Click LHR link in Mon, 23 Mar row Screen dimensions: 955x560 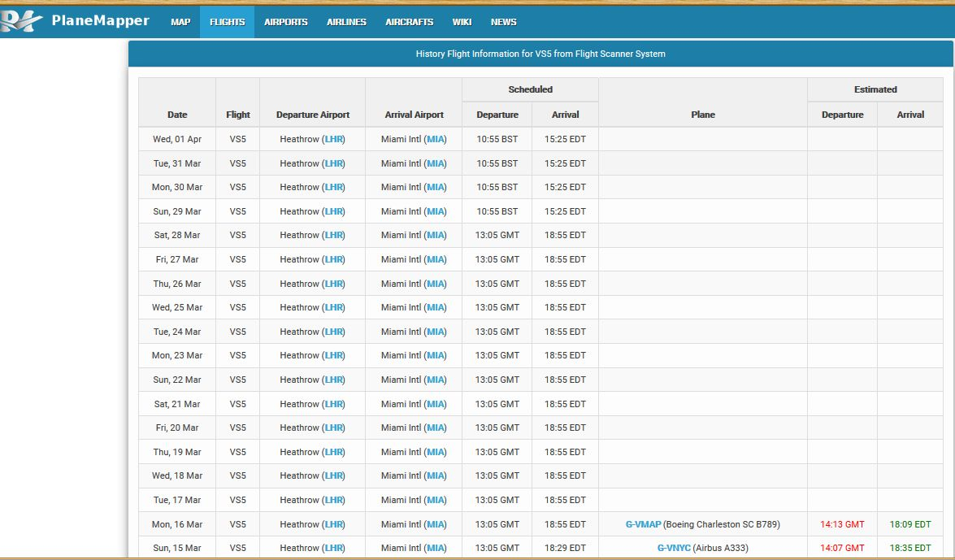pos(334,356)
